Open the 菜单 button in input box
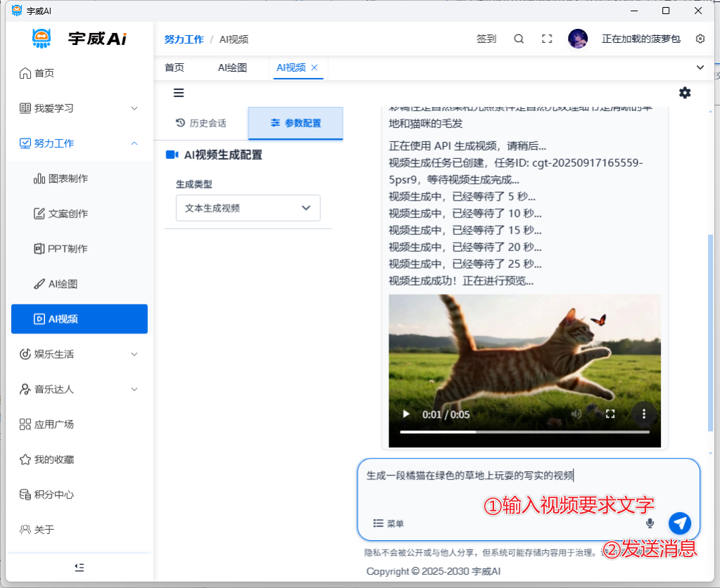 pyautogui.click(x=389, y=523)
